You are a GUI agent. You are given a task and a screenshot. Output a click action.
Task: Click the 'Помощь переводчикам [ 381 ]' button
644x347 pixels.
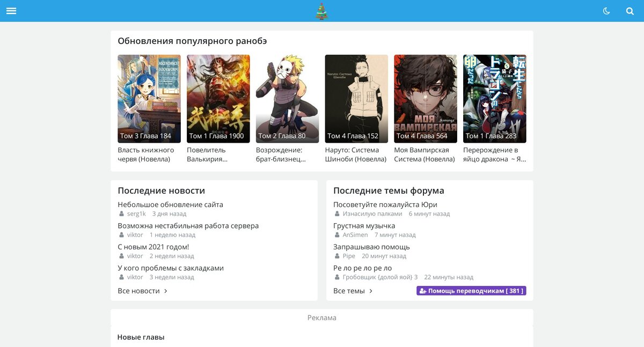point(471,290)
